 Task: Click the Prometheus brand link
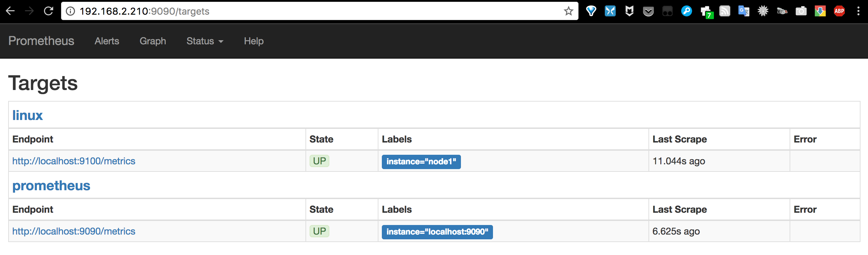[41, 41]
